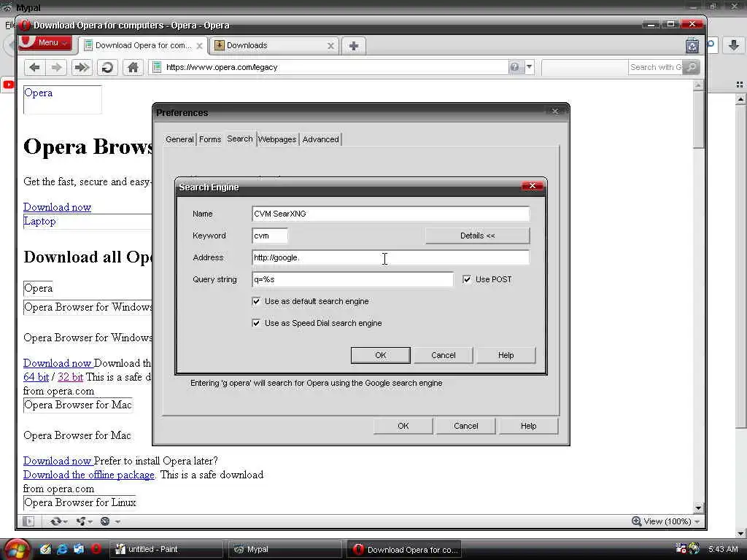Switch to untitled - Paint taskbar button
Screen dimensions: 747x560
(x=166, y=549)
